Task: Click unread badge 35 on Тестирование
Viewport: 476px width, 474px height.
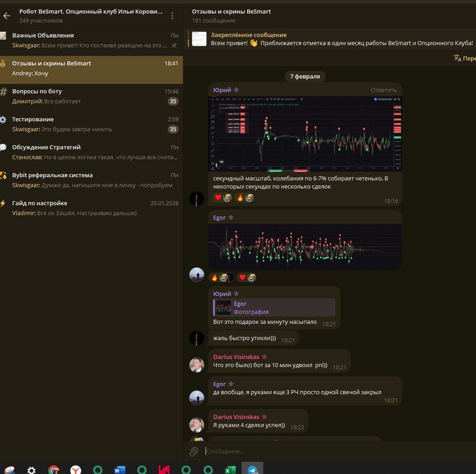Action: point(173,129)
